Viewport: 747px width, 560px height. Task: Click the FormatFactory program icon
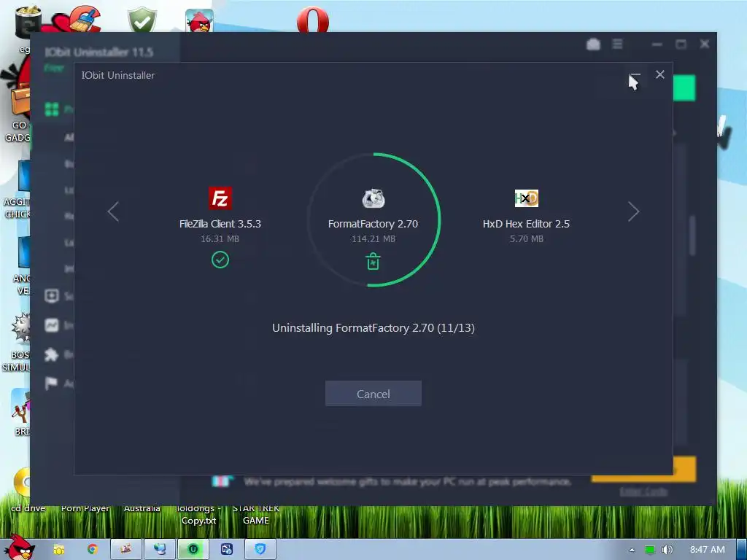click(373, 198)
